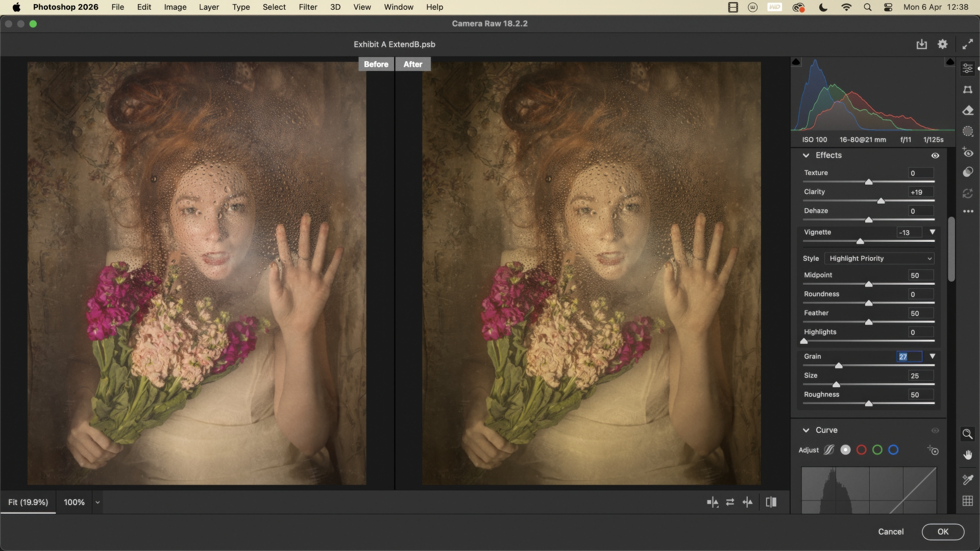Click the save image icon
This screenshot has height=551, width=980.
[x=921, y=44]
